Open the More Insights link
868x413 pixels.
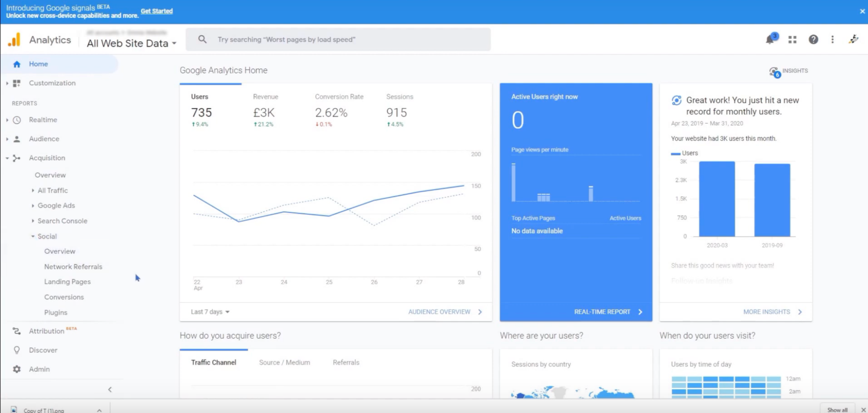click(x=766, y=312)
